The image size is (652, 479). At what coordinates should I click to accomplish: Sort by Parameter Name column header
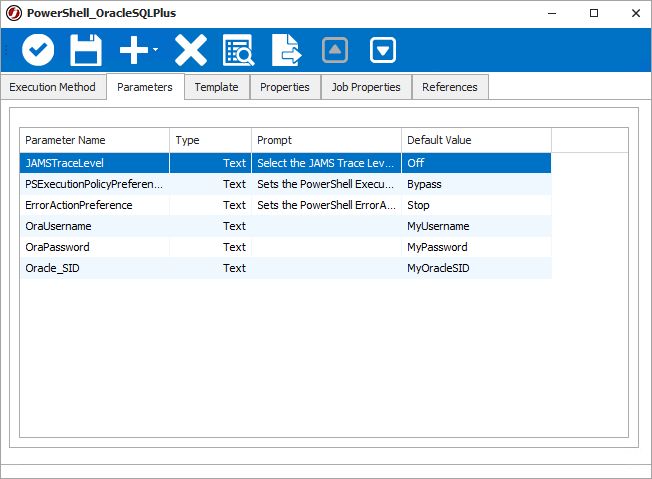pyautogui.click(x=94, y=140)
